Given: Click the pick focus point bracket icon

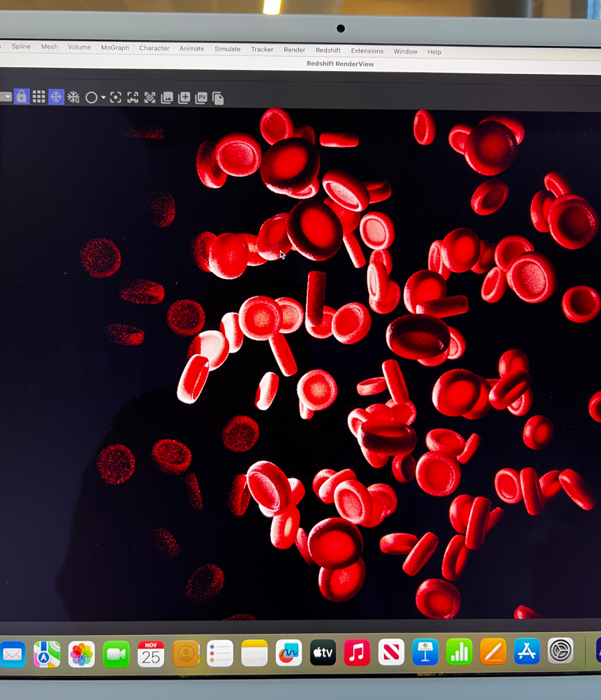Looking at the screenshot, I should point(115,98).
